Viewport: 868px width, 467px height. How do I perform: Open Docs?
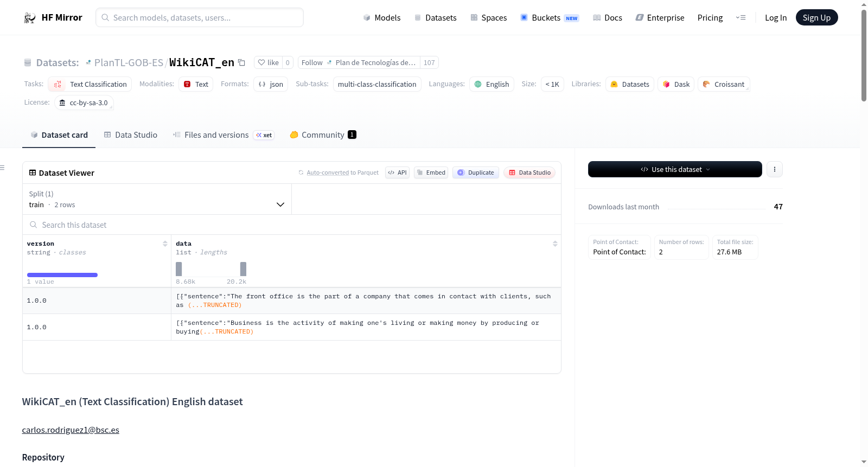click(x=607, y=17)
